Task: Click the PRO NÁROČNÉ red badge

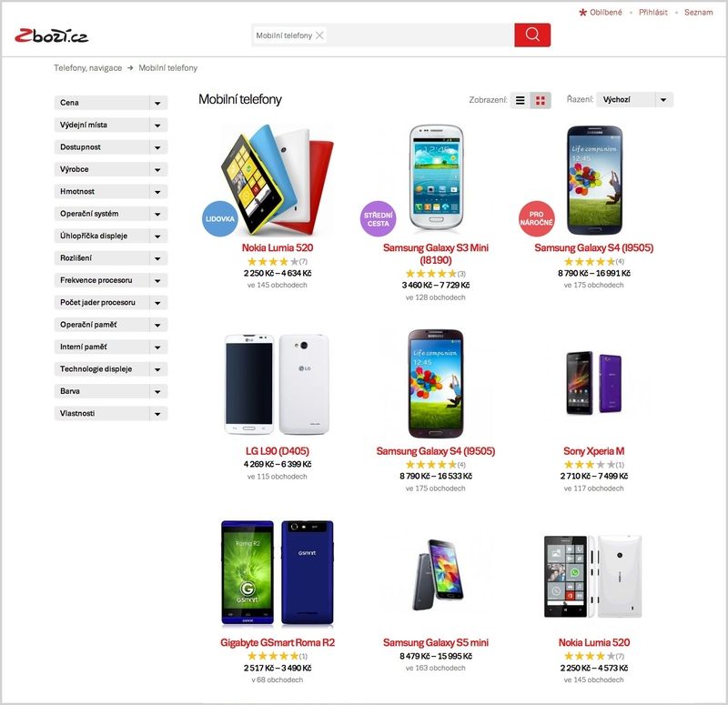Action: [536, 218]
